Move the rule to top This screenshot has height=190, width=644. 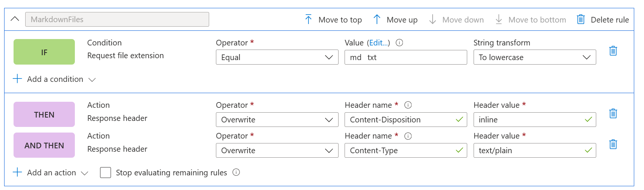[x=333, y=20]
